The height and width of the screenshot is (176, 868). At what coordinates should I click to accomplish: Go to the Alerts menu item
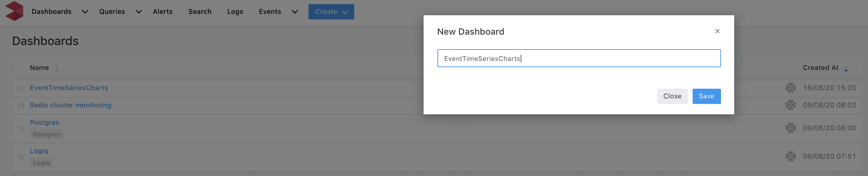pyautogui.click(x=163, y=12)
